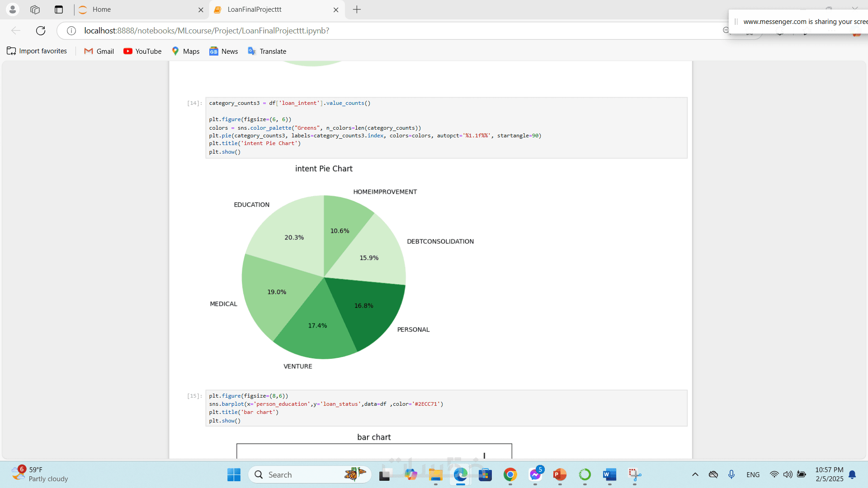Click Import favorites

(x=37, y=51)
